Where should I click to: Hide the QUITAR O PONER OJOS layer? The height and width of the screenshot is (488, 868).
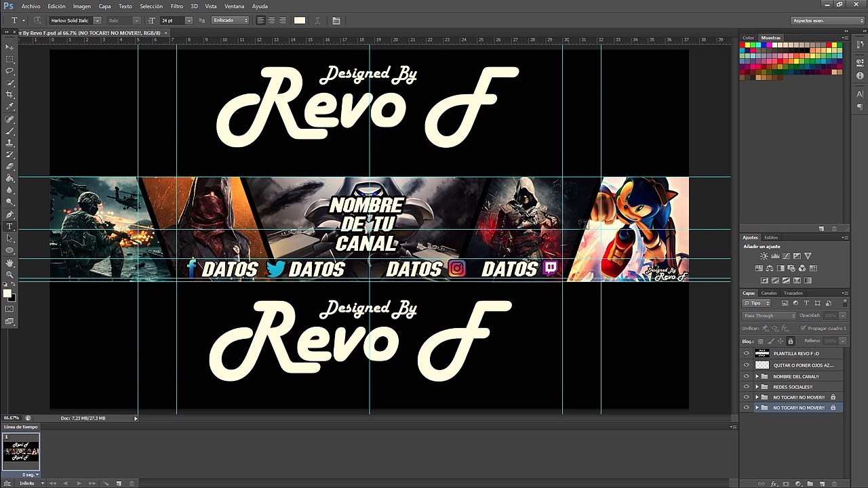(x=747, y=365)
